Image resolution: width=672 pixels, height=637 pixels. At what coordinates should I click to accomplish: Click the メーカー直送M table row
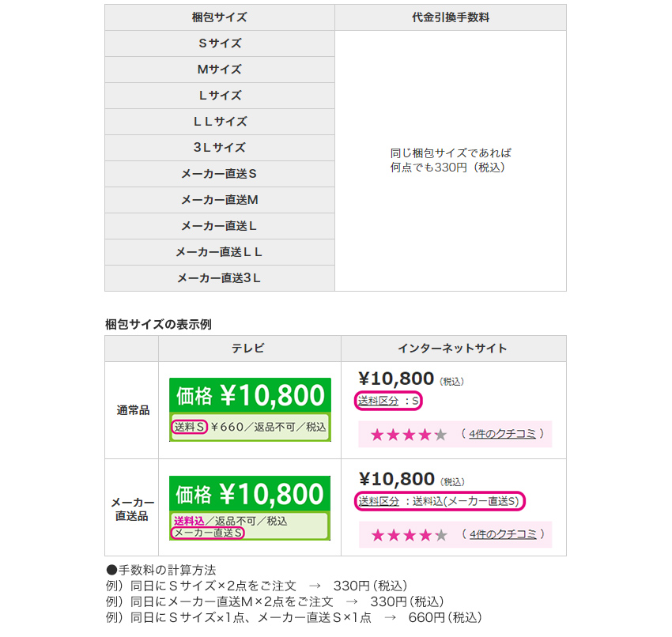[x=220, y=200]
